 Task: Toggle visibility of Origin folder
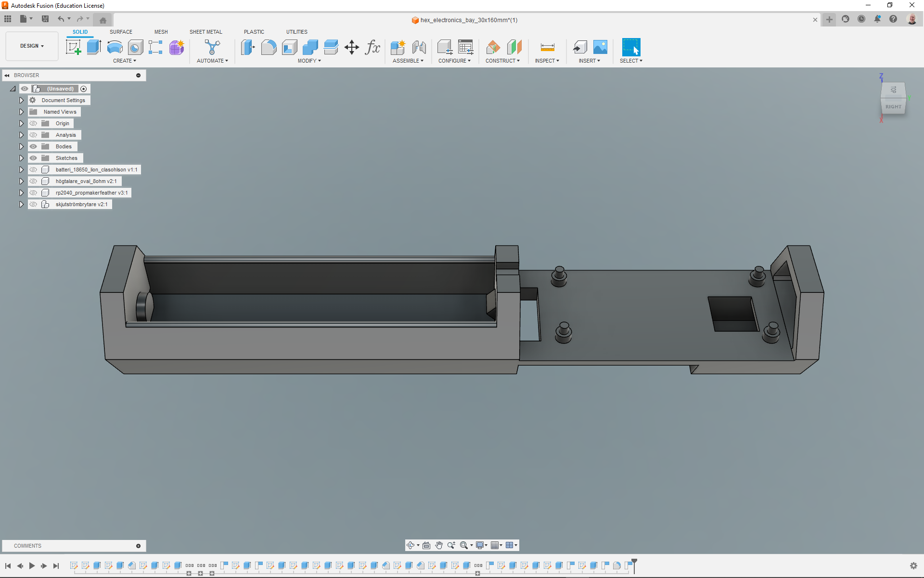pyautogui.click(x=33, y=123)
